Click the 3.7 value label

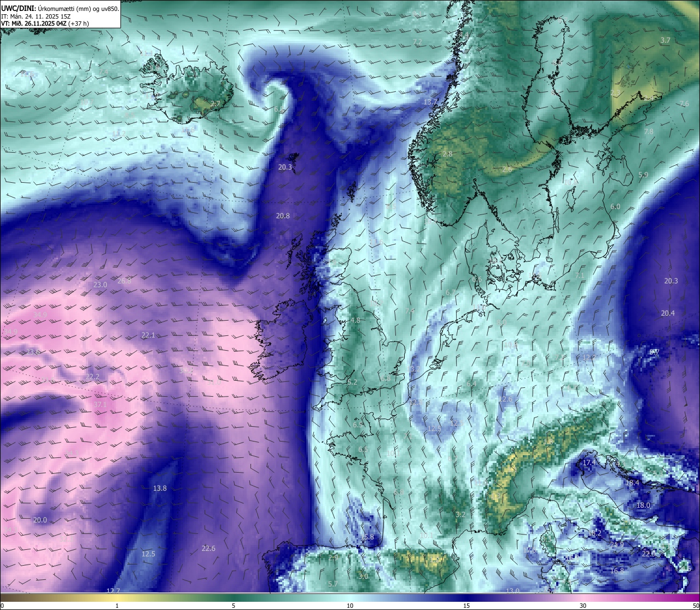click(x=665, y=40)
